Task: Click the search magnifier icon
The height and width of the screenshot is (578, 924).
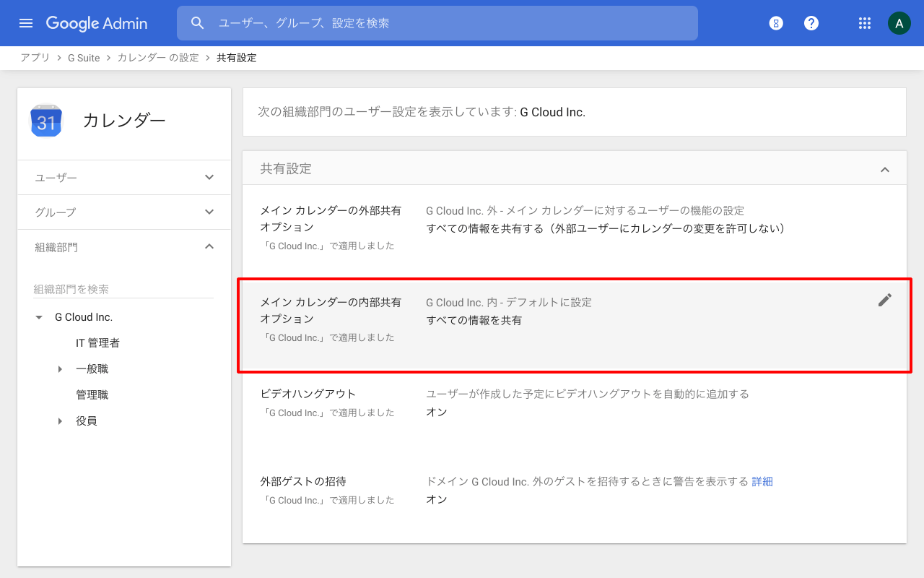Action: [198, 23]
